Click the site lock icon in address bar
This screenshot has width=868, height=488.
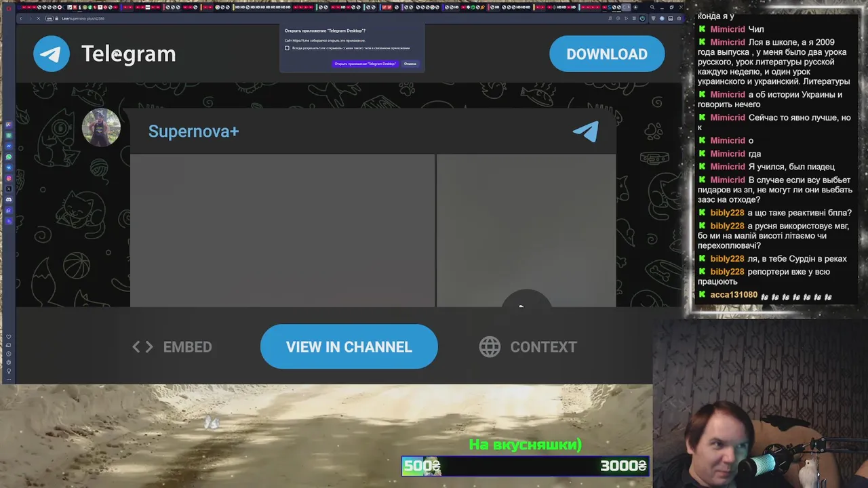pos(57,18)
